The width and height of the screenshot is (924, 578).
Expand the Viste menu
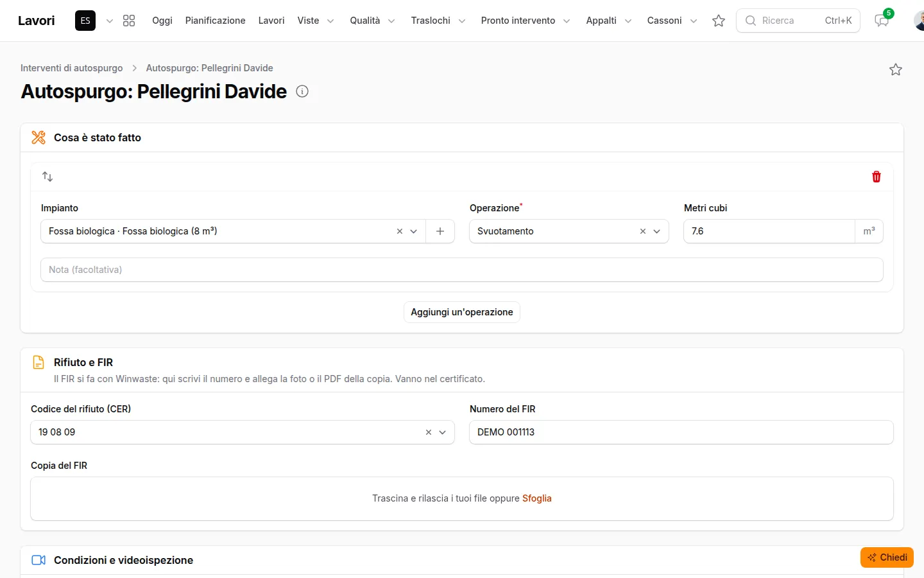(316, 21)
